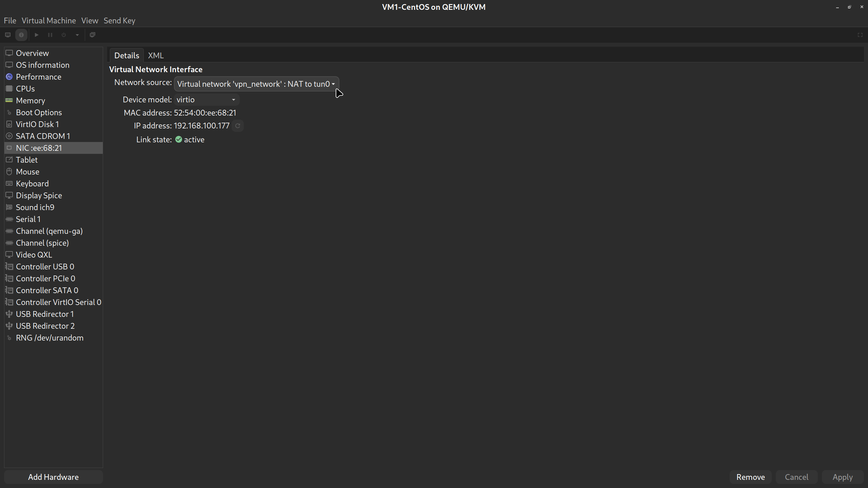Open the Network source dropdown
This screenshot has width=868, height=488.
coord(256,84)
